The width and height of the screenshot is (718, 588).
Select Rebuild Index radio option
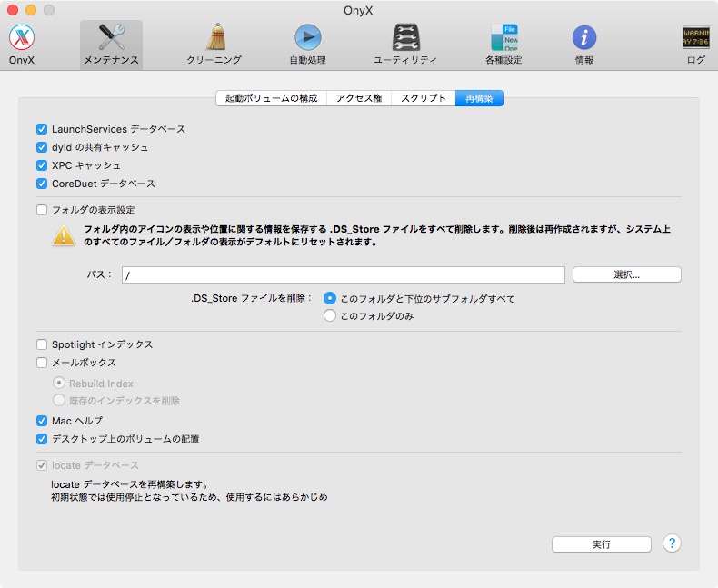58,383
